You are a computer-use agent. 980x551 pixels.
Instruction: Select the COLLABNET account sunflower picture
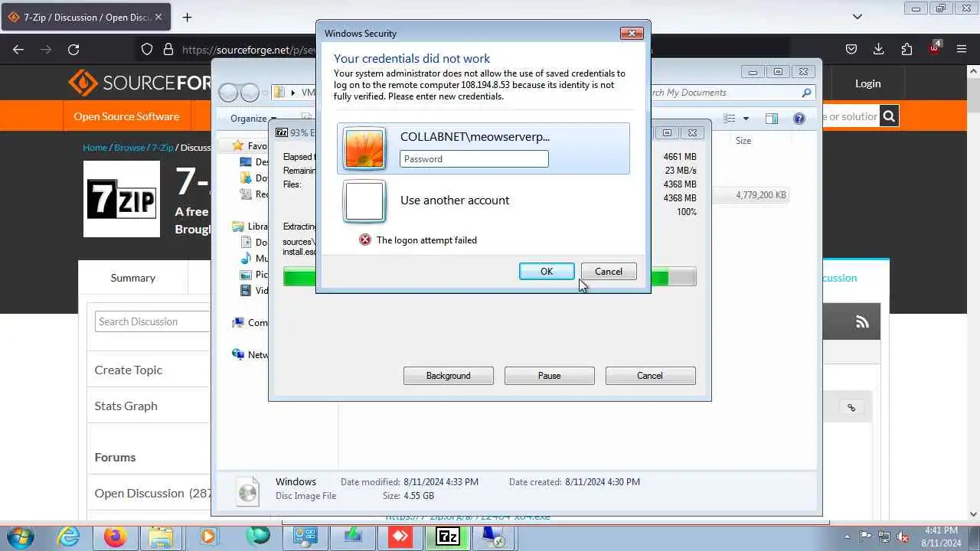coord(364,148)
